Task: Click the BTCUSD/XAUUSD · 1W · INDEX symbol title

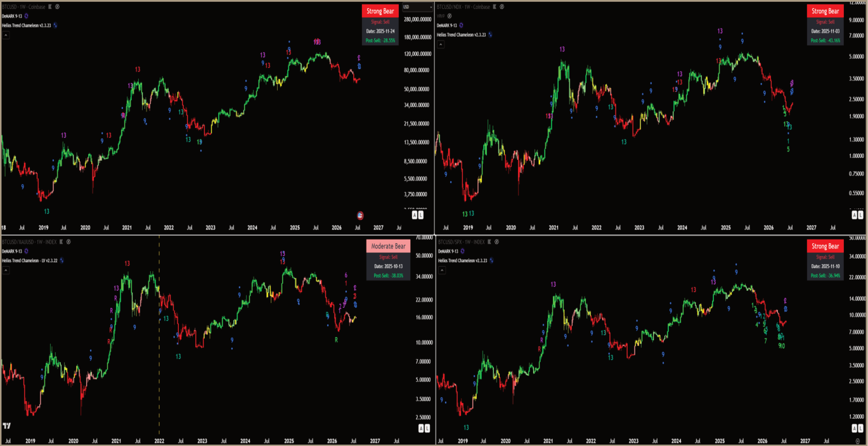Action: point(29,241)
